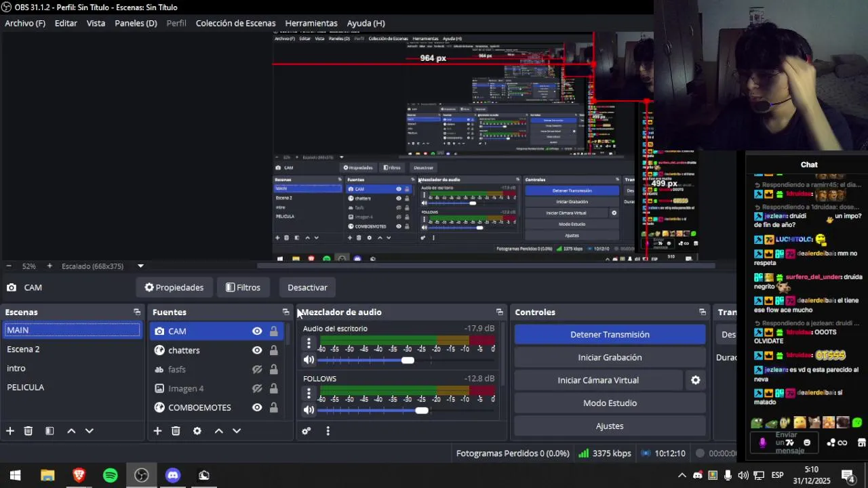Open advanced audio properties gears icon
The image size is (868, 488).
pos(307,431)
